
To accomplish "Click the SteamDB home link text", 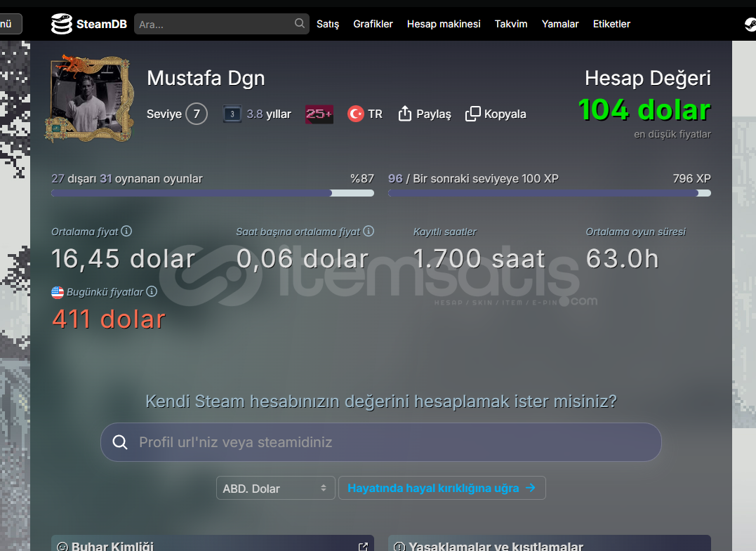I will [x=102, y=24].
